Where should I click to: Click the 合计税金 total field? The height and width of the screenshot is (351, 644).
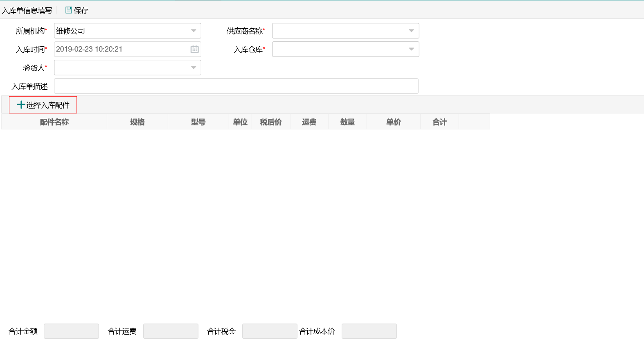[270, 331]
